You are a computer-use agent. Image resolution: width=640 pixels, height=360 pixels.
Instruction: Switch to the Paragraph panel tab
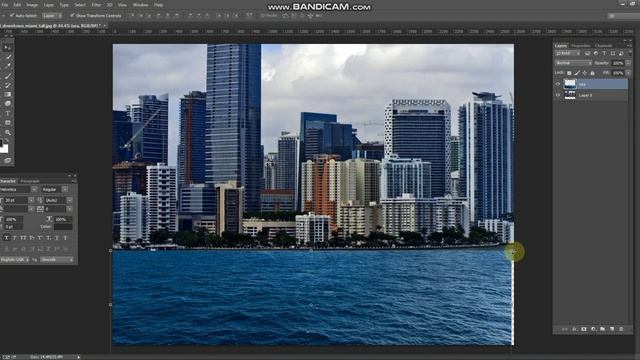click(30, 181)
